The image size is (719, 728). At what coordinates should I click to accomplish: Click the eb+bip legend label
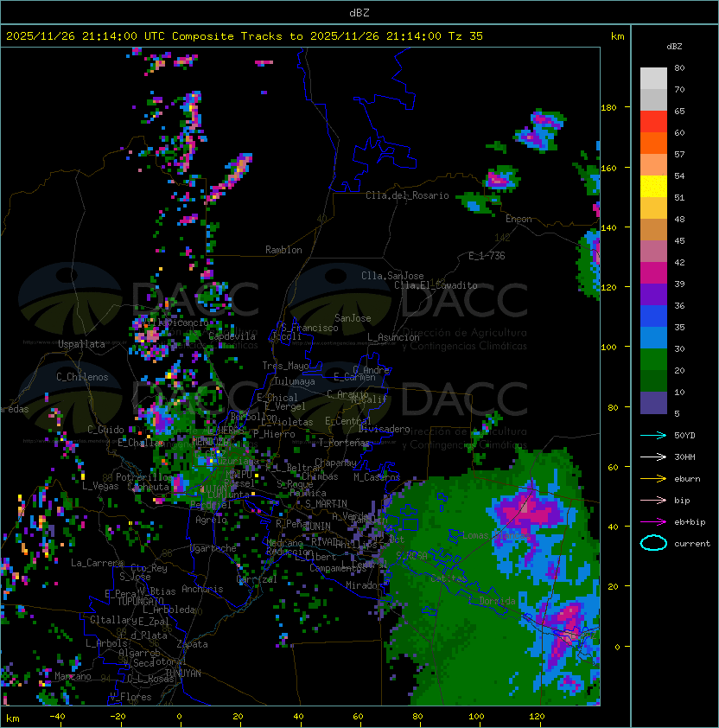tap(690, 522)
